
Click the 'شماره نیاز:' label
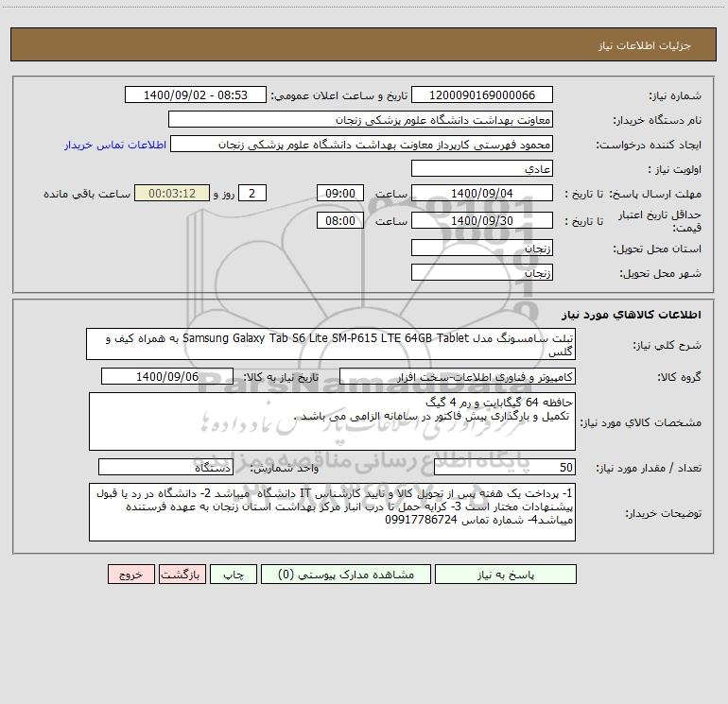675,95
